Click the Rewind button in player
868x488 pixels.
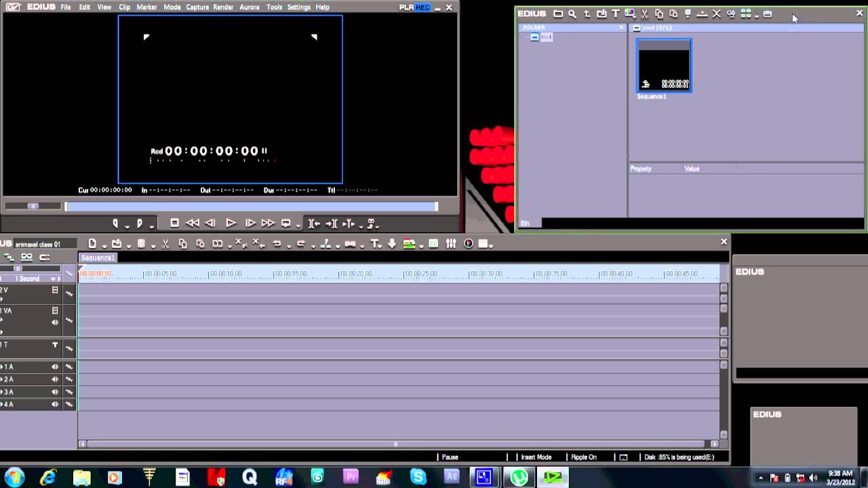(x=193, y=223)
